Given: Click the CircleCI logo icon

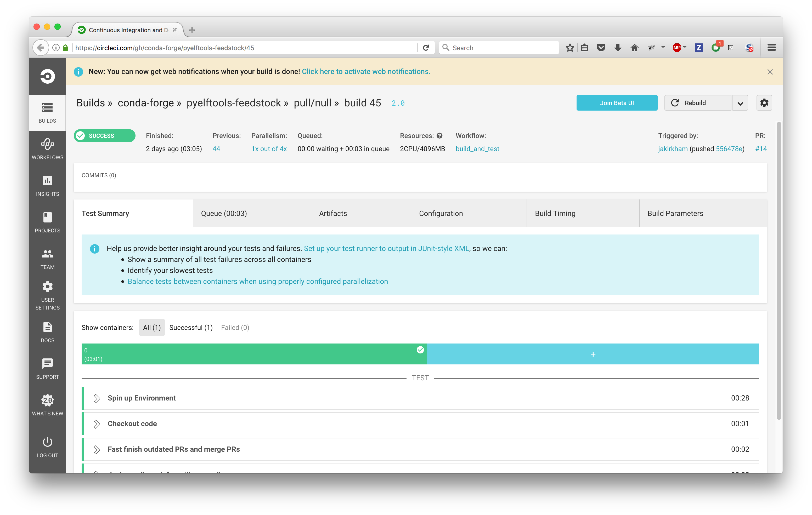Looking at the screenshot, I should [47, 76].
